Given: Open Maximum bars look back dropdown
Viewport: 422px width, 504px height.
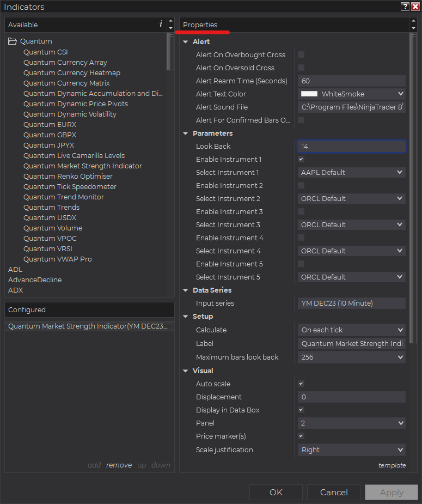Looking at the screenshot, I should click(x=352, y=357).
